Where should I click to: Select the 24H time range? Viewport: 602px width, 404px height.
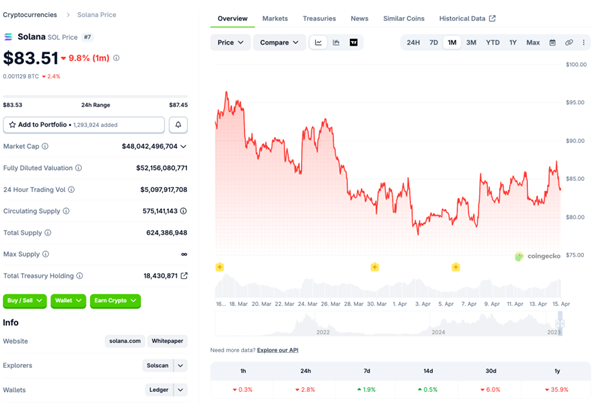413,43
